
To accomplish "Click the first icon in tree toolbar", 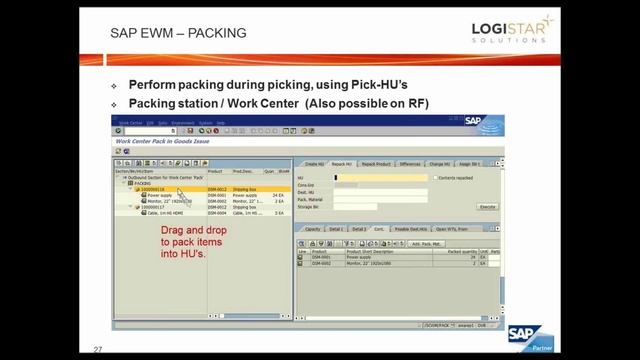I will (119, 163).
